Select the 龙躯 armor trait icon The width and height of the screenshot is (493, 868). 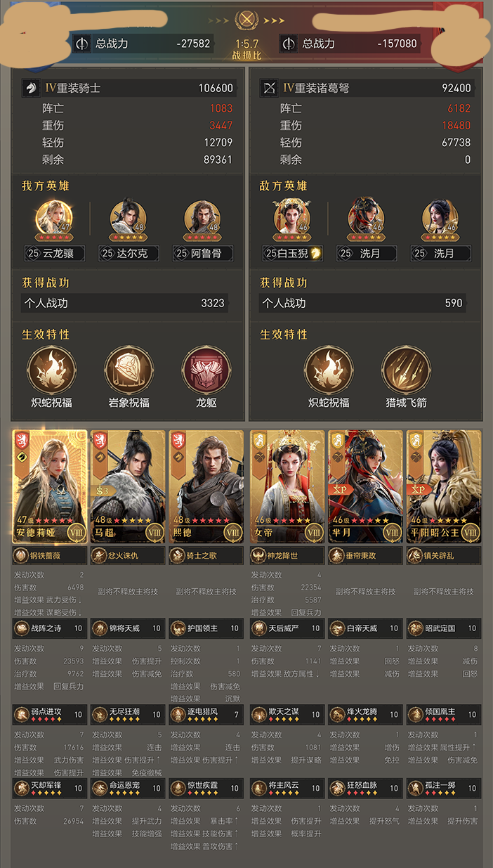coord(206,370)
